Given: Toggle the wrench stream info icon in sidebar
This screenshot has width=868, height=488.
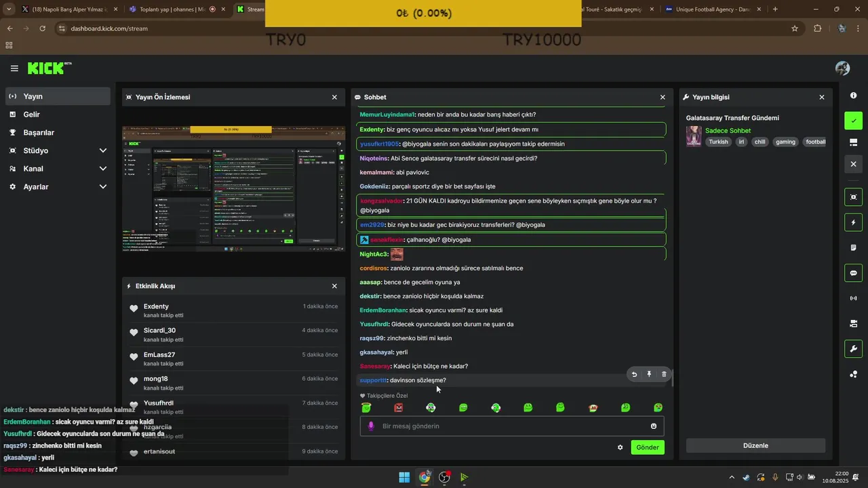Looking at the screenshot, I should [853, 349].
